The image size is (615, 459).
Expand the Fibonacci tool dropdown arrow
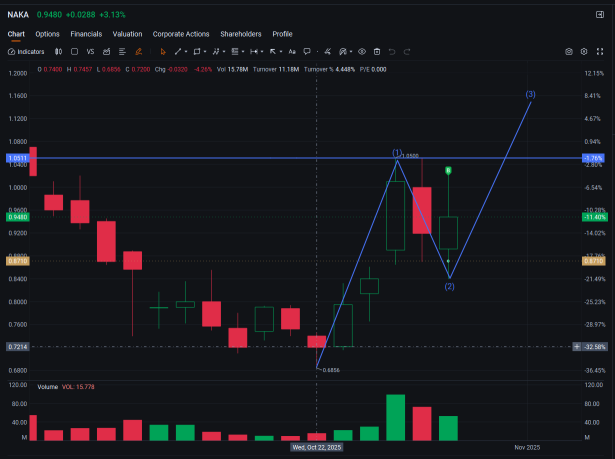point(243,52)
